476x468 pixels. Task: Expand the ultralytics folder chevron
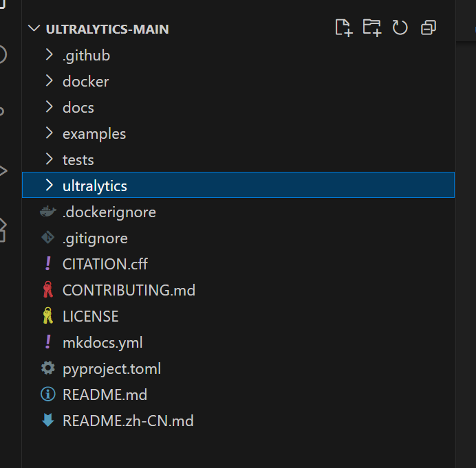pos(49,185)
